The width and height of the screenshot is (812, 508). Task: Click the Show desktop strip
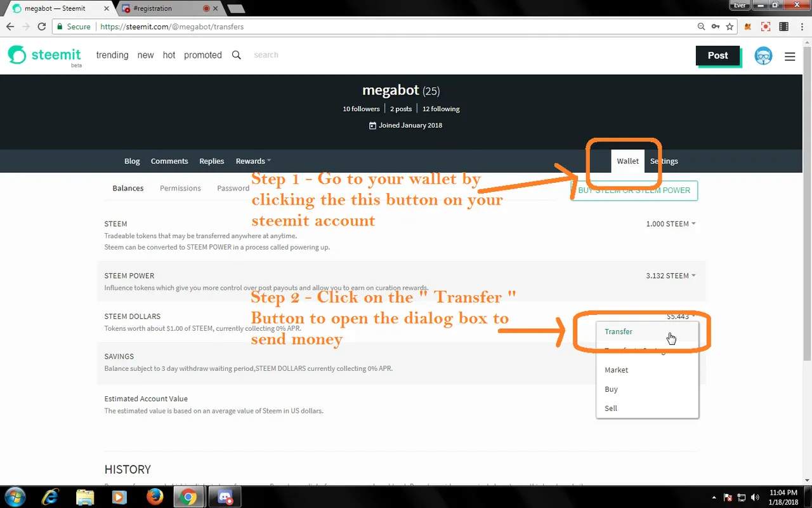click(x=808, y=497)
